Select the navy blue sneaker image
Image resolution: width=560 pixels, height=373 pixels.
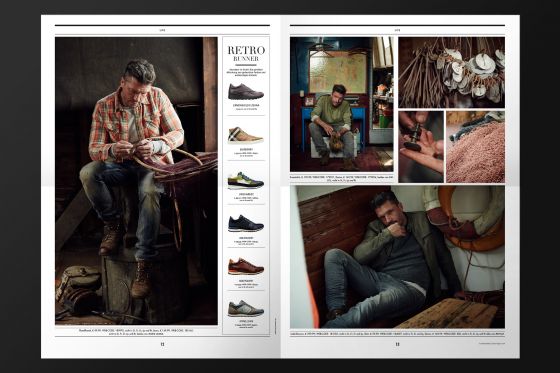point(246,224)
